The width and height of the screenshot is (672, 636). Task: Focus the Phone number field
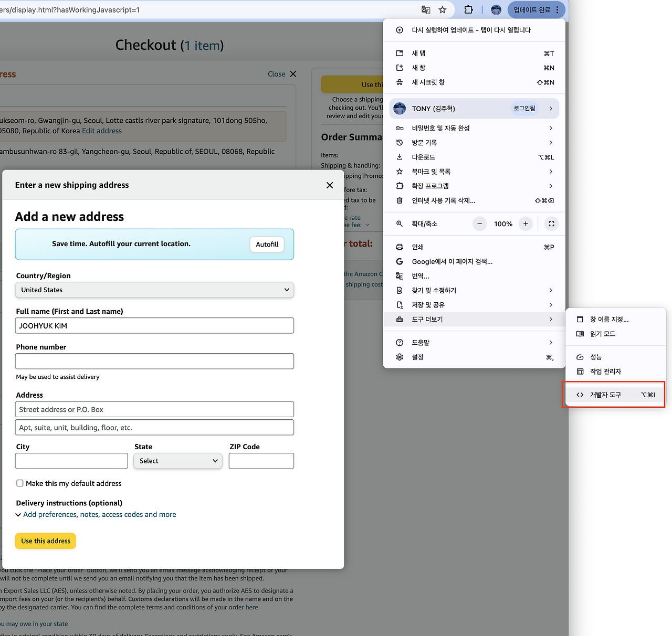154,362
